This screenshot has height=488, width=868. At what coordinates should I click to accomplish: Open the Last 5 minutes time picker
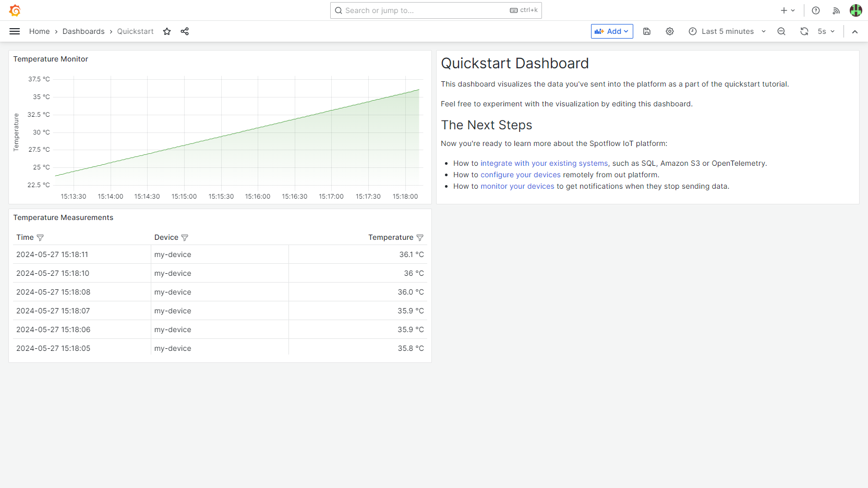click(x=727, y=31)
